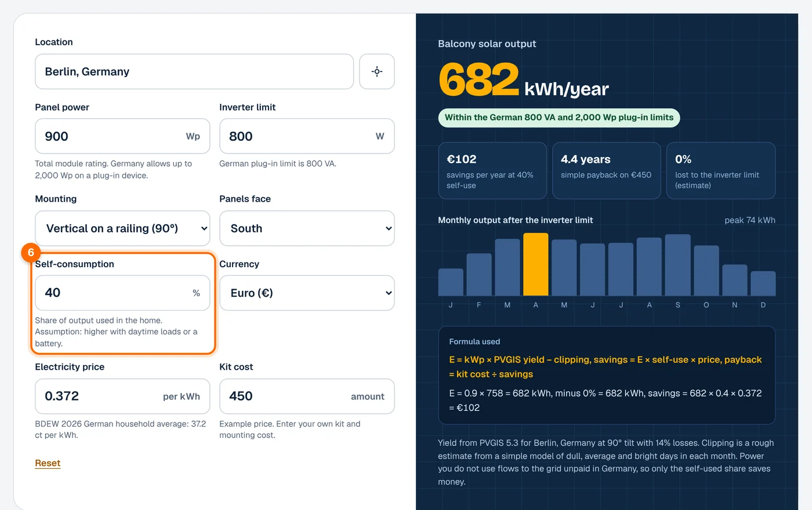Click the December bar in the chart
The width and height of the screenshot is (812, 510).
click(x=763, y=283)
